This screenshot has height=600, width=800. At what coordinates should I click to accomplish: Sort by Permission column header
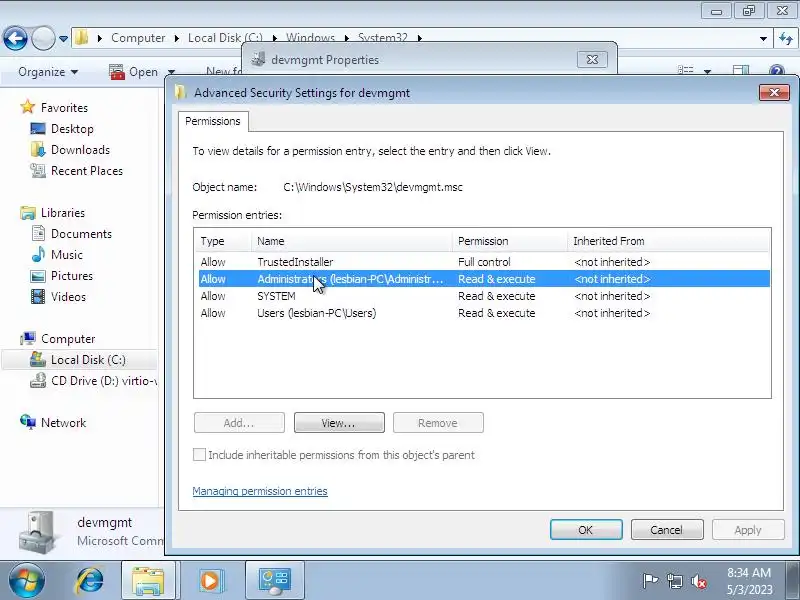click(510, 241)
